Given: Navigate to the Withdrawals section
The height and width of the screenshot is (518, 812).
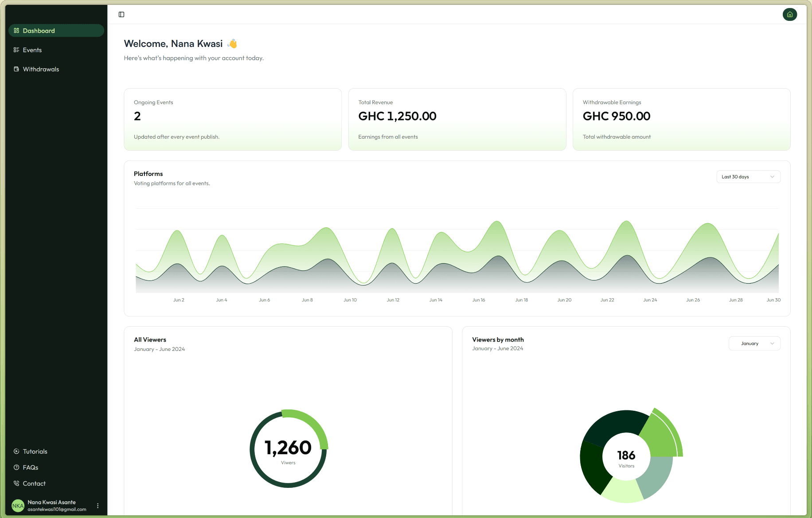Looking at the screenshot, I should [41, 69].
